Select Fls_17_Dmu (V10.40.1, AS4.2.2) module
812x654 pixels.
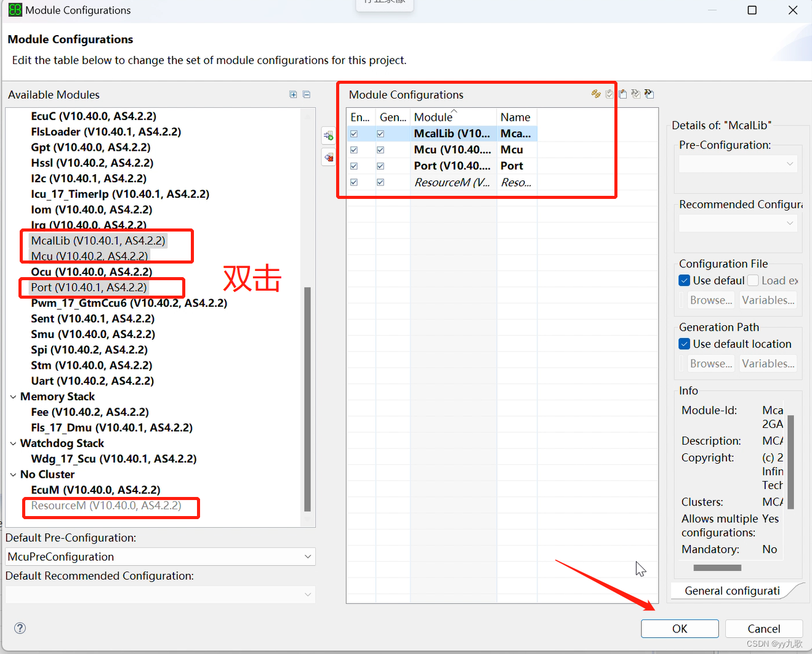tap(111, 427)
